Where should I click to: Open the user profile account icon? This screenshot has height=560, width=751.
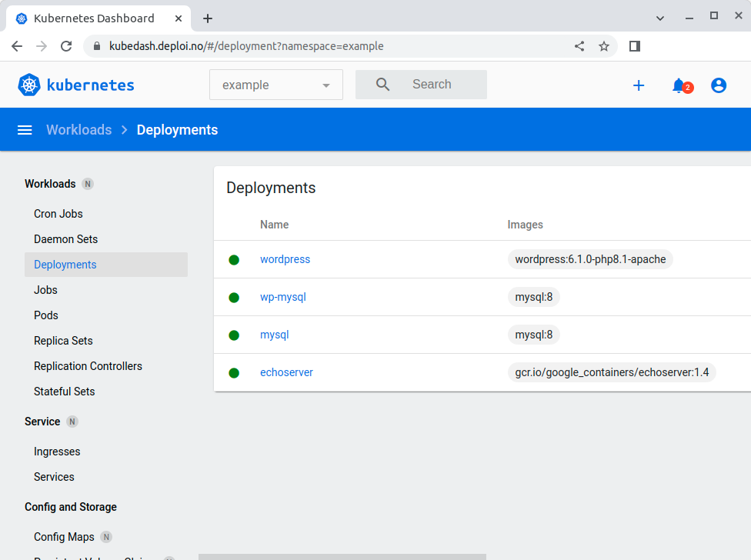pyautogui.click(x=718, y=85)
